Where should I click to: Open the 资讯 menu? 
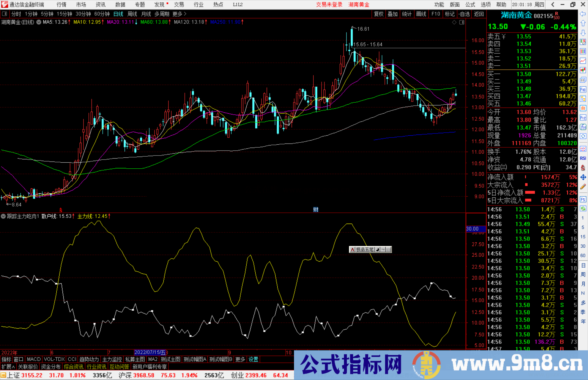pos(100,4)
